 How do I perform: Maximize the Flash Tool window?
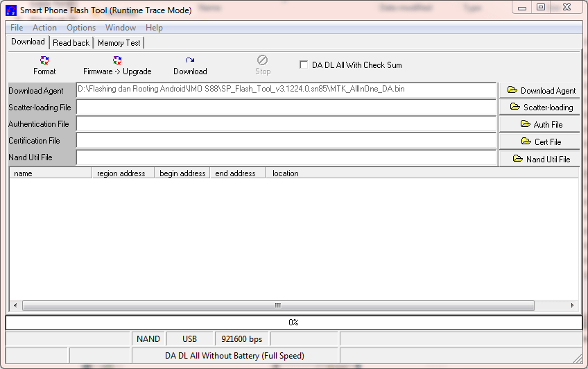point(541,7)
